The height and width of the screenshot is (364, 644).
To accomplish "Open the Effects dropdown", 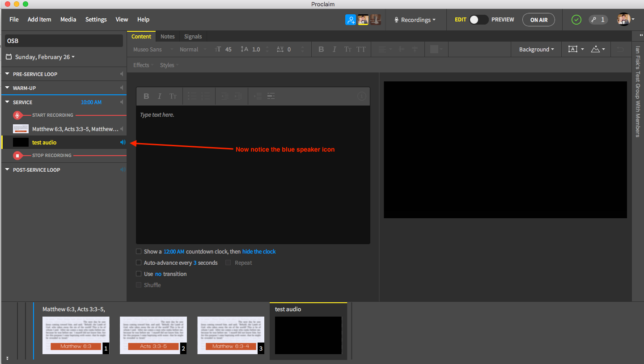I will [143, 65].
